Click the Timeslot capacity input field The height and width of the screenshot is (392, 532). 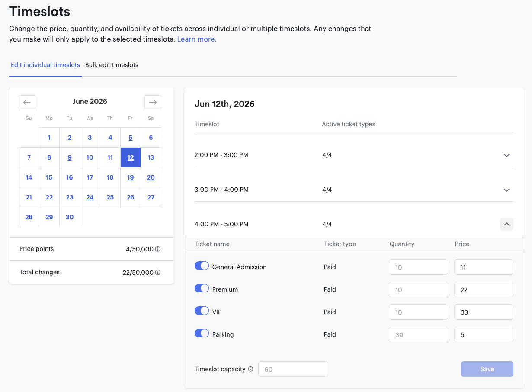293,369
